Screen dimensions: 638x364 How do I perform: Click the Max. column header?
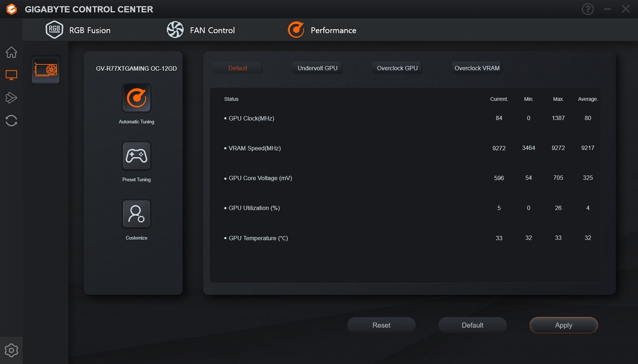(x=558, y=99)
